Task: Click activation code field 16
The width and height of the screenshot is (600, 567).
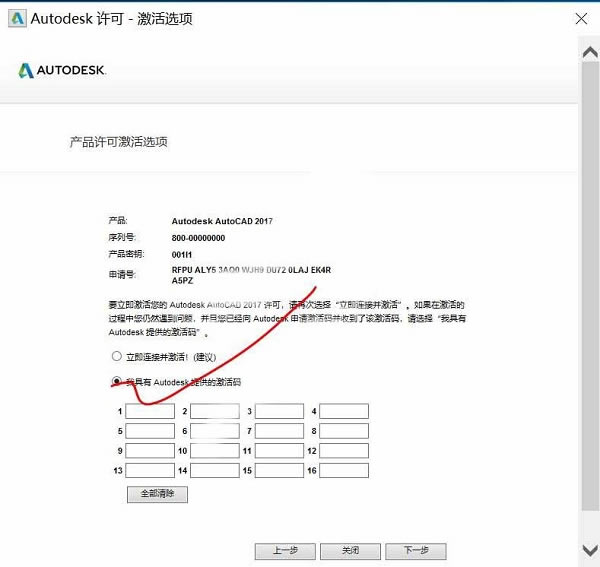Action: pyautogui.click(x=344, y=471)
